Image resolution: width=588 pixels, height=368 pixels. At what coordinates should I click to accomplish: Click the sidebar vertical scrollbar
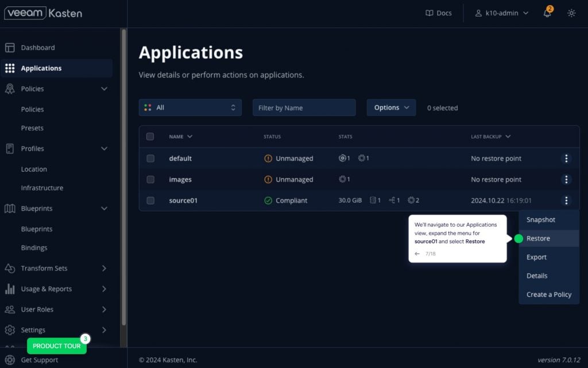pyautogui.click(x=123, y=172)
